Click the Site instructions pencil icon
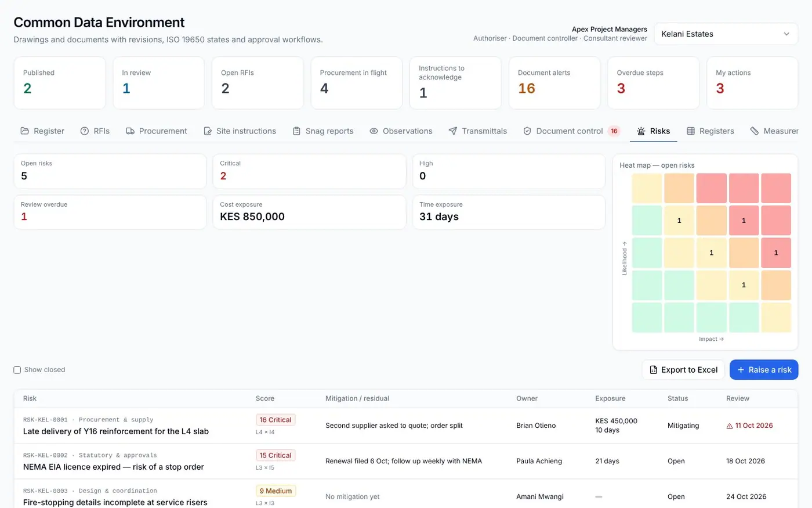This screenshot has width=812, height=508. (208, 131)
